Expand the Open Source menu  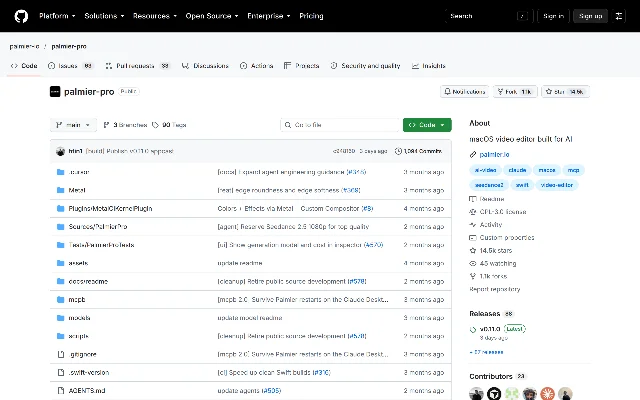(212, 16)
